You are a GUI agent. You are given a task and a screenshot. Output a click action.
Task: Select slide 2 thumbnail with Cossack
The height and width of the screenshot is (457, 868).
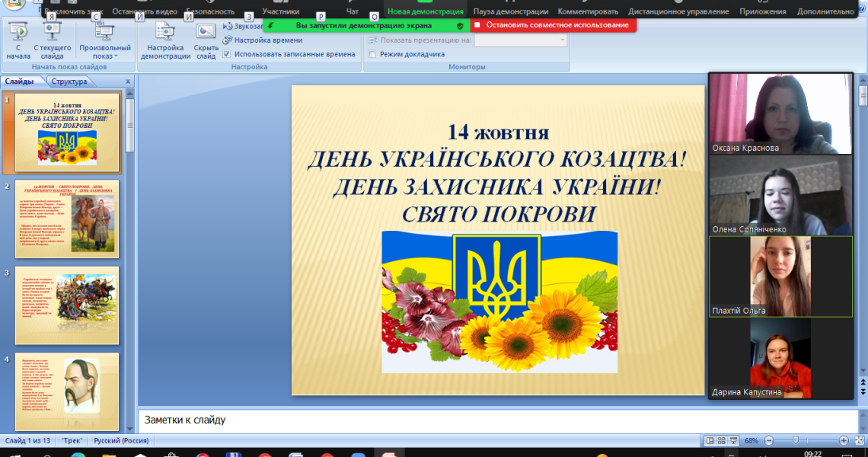(x=67, y=219)
